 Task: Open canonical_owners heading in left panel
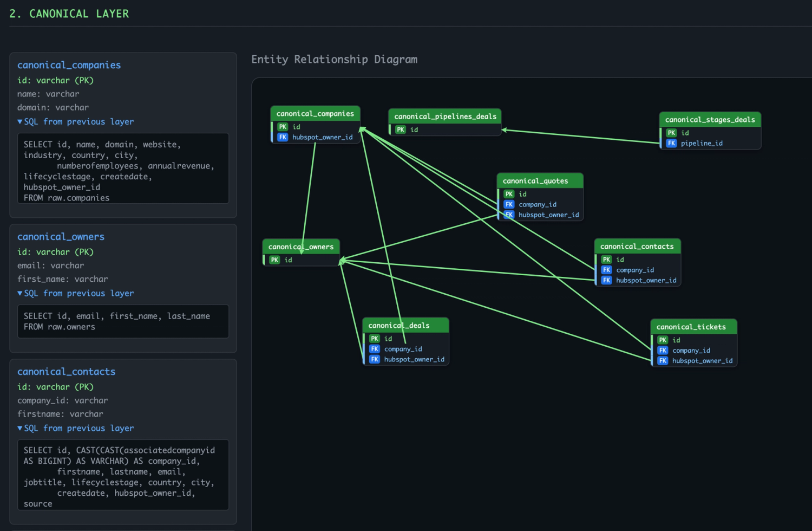click(61, 237)
